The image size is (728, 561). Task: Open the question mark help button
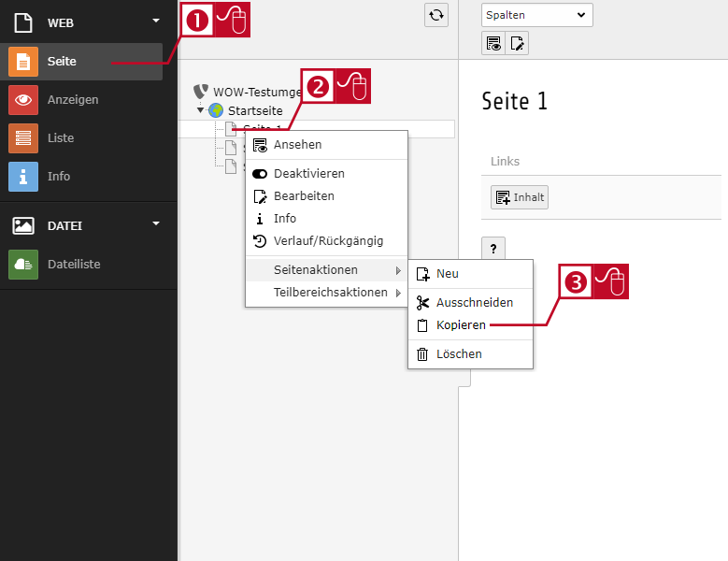[493, 249]
